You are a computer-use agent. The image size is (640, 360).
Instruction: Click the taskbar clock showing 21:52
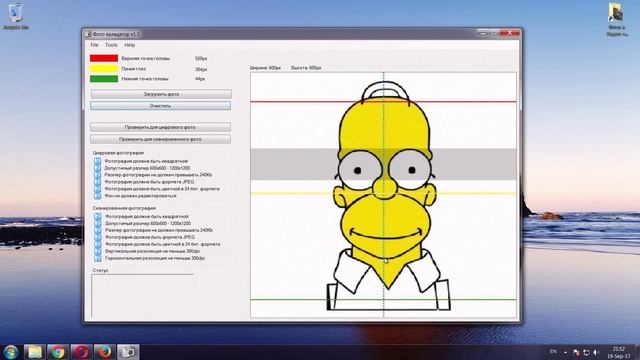pyautogui.click(x=618, y=352)
